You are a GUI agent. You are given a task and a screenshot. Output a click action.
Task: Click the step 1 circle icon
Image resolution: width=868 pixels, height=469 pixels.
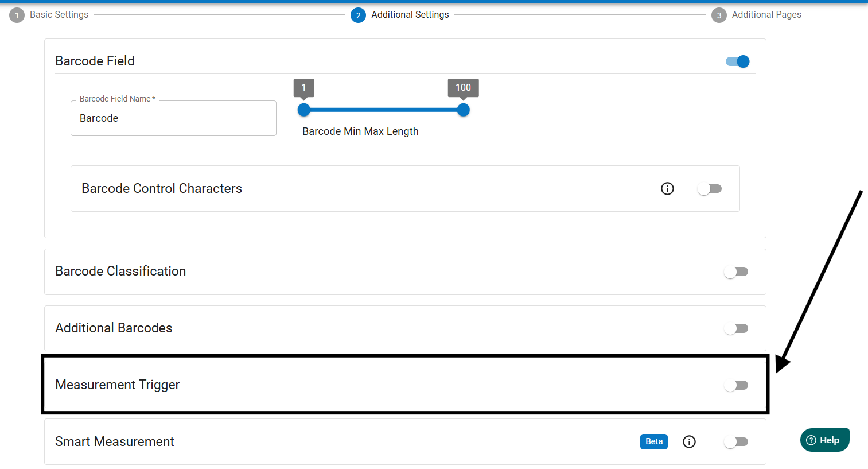[x=17, y=15]
